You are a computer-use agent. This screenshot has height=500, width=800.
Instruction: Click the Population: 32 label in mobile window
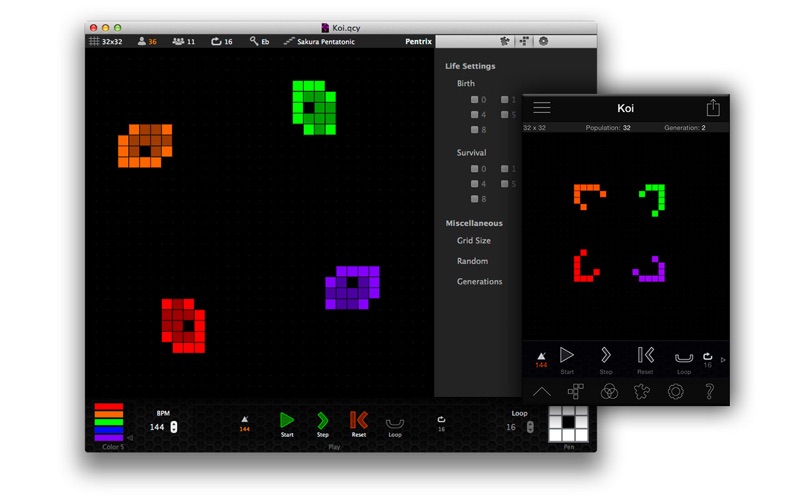point(608,128)
